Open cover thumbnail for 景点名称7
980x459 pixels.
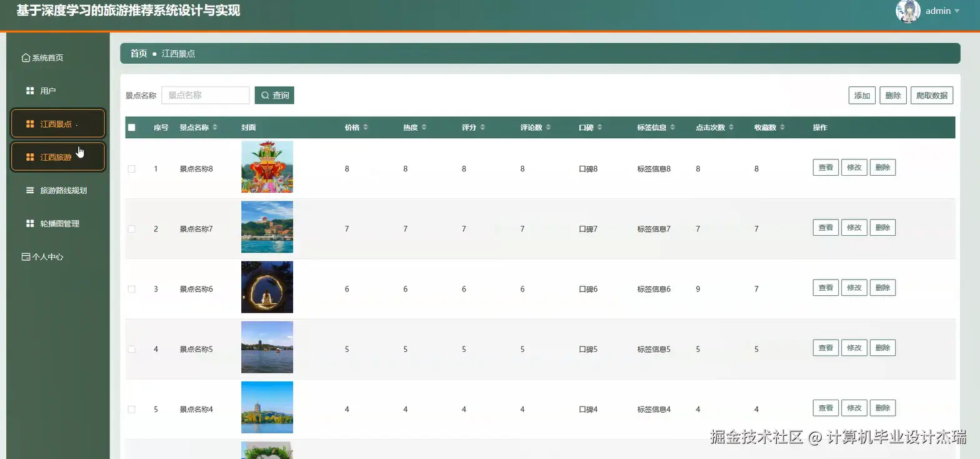[267, 227]
